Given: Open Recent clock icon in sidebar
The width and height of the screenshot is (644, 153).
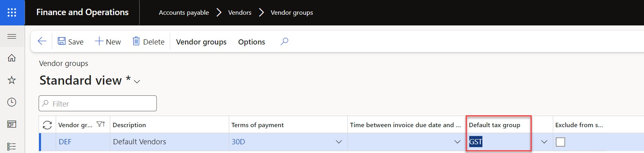Looking at the screenshot, I should pyautogui.click(x=12, y=102).
